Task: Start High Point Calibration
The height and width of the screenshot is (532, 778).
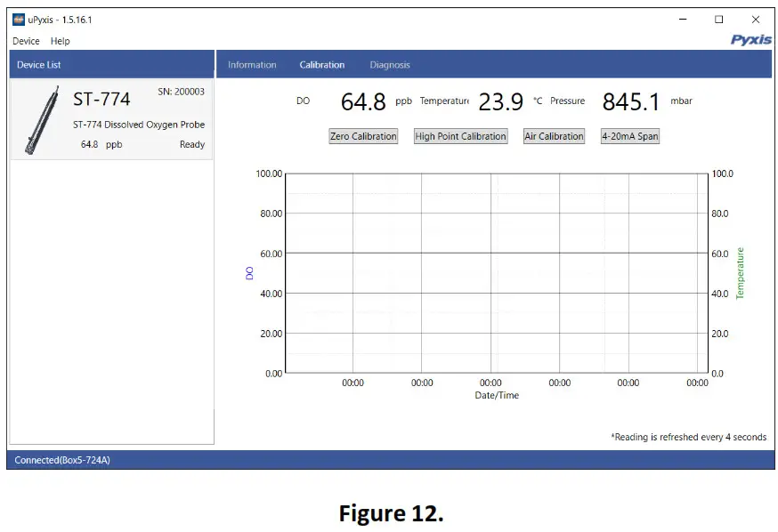Action: tap(461, 136)
